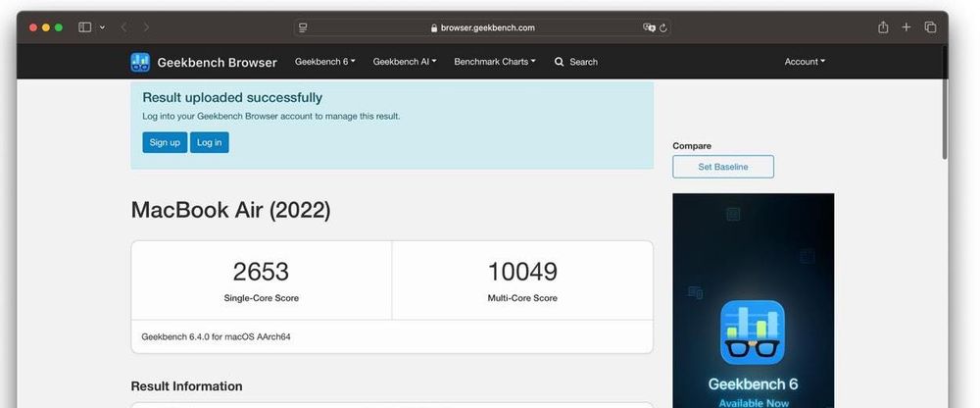Open a new tab with plus icon

click(x=906, y=26)
